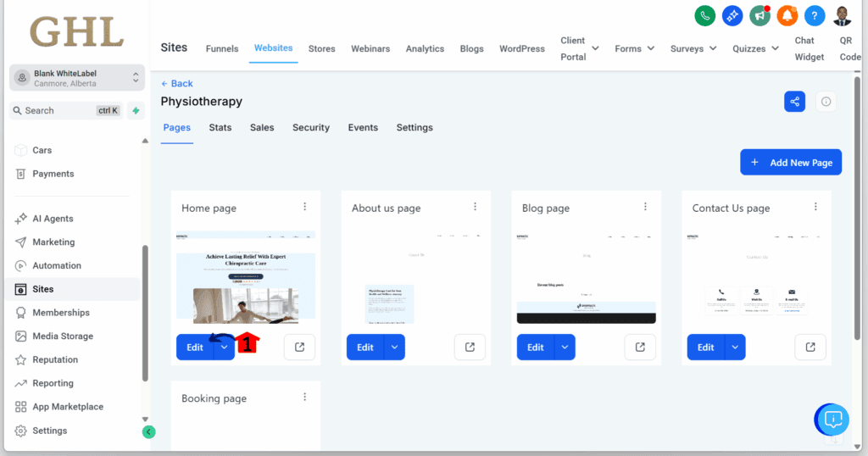Preview Blog page in new tab icon
Screen dimensions: 868x456
(640, 347)
